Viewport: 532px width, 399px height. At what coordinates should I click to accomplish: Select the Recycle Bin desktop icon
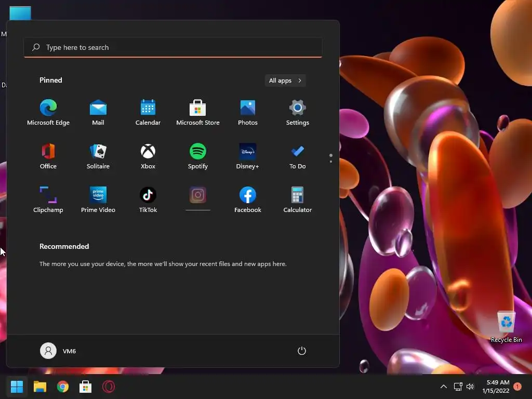point(506,327)
